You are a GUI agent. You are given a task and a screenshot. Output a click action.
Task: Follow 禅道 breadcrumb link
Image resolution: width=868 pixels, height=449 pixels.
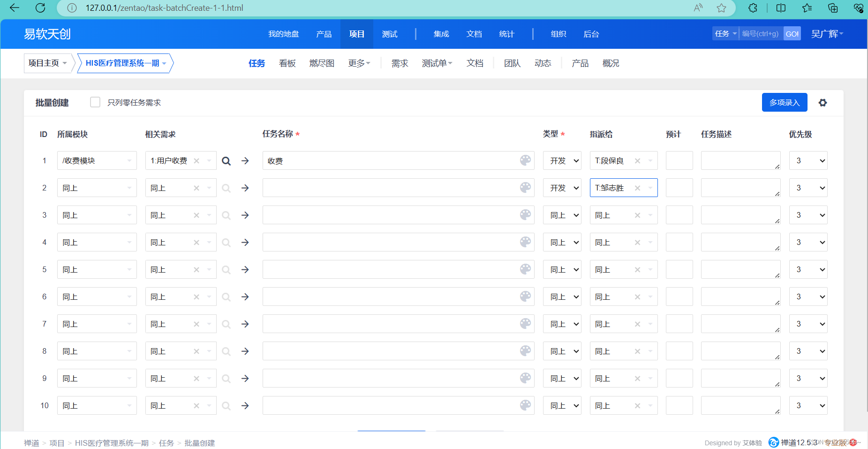[32, 443]
